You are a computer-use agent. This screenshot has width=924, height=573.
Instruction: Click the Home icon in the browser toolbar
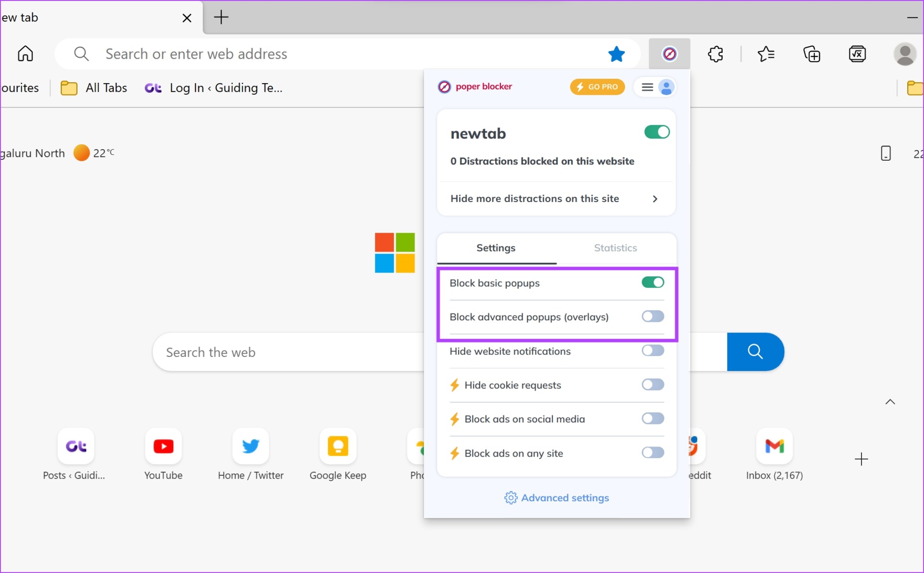click(x=25, y=53)
